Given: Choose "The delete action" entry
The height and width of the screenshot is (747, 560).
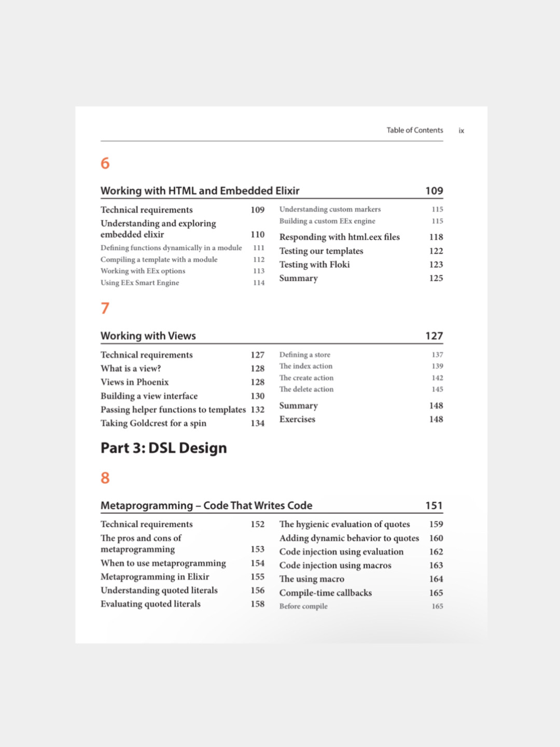Looking at the screenshot, I should (306, 389).
